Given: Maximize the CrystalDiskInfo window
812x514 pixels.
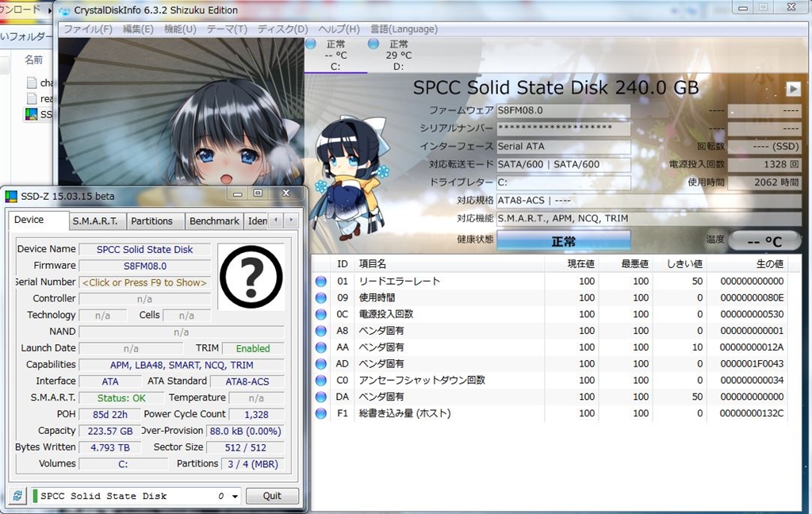Looking at the screenshot, I should point(764,7).
